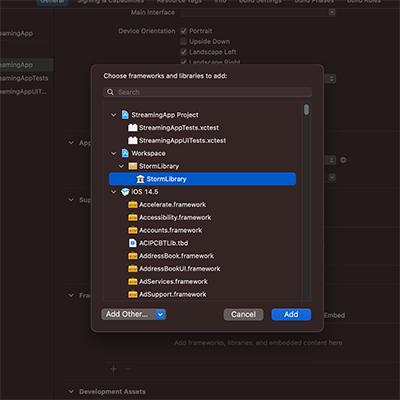Select the StreamingAppTests target in sidebar
The height and width of the screenshot is (400, 400).
coord(24,78)
